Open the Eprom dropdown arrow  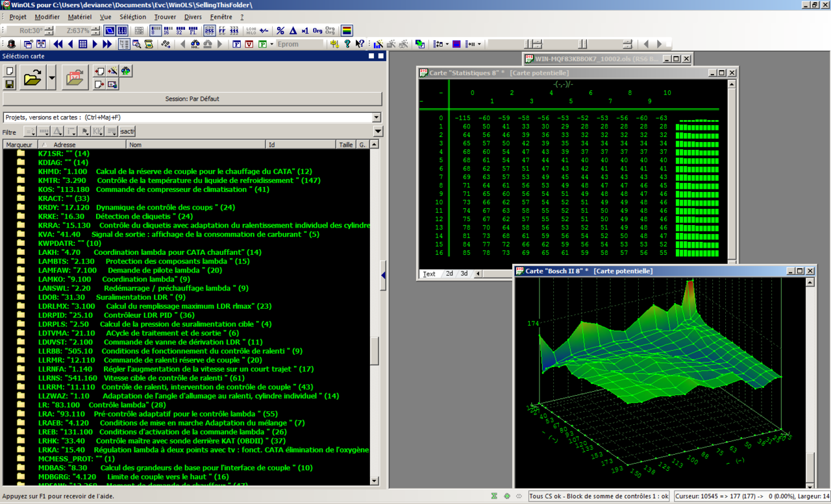coord(272,44)
